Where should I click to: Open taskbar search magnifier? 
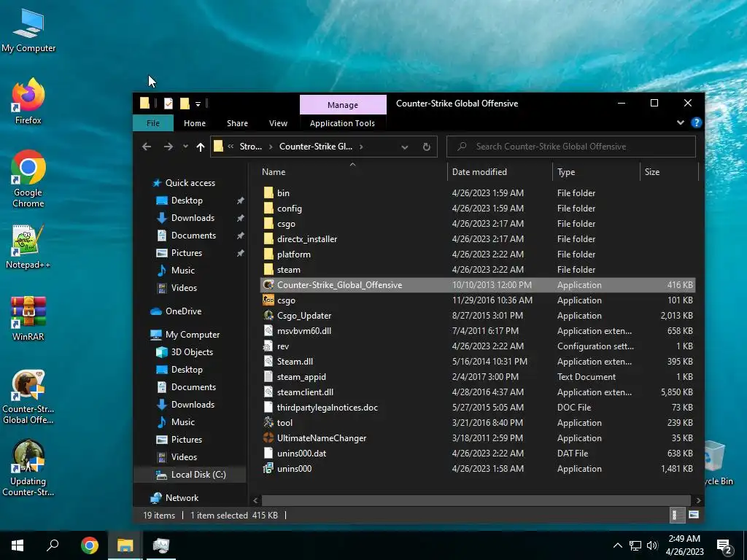[53, 545]
